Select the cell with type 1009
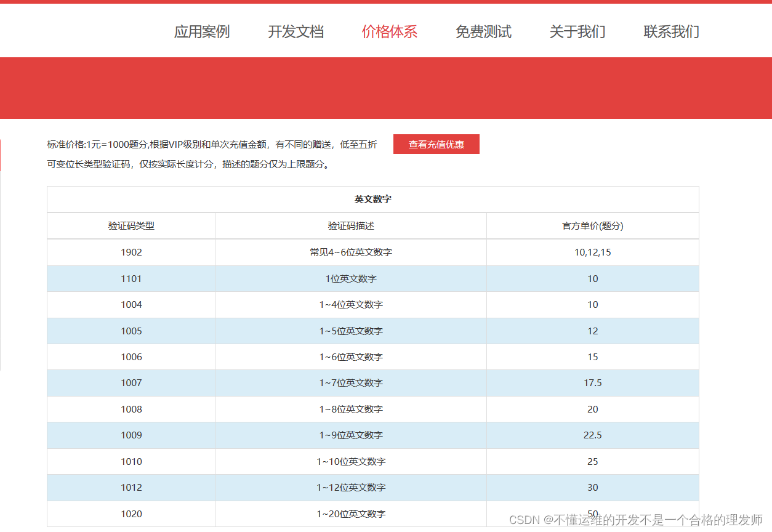The width and height of the screenshot is (772, 532). pos(131,435)
